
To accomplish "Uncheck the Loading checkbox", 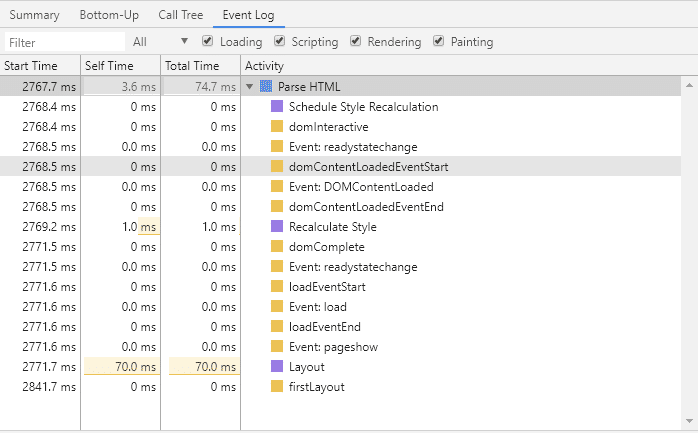I will pos(207,41).
